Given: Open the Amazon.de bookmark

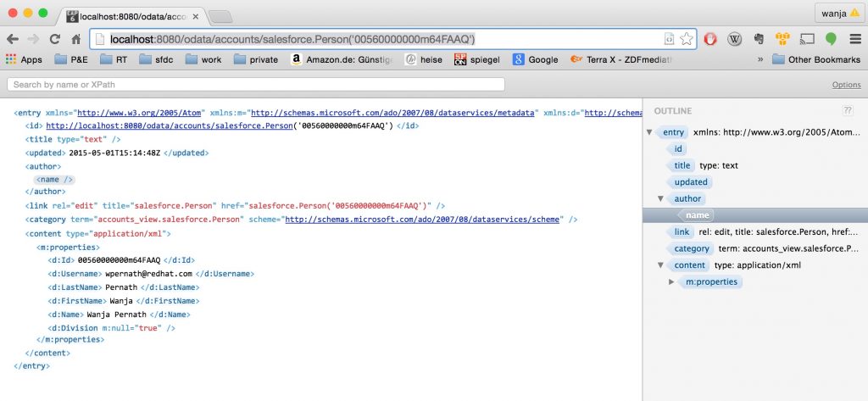Looking at the screenshot, I should [342, 59].
